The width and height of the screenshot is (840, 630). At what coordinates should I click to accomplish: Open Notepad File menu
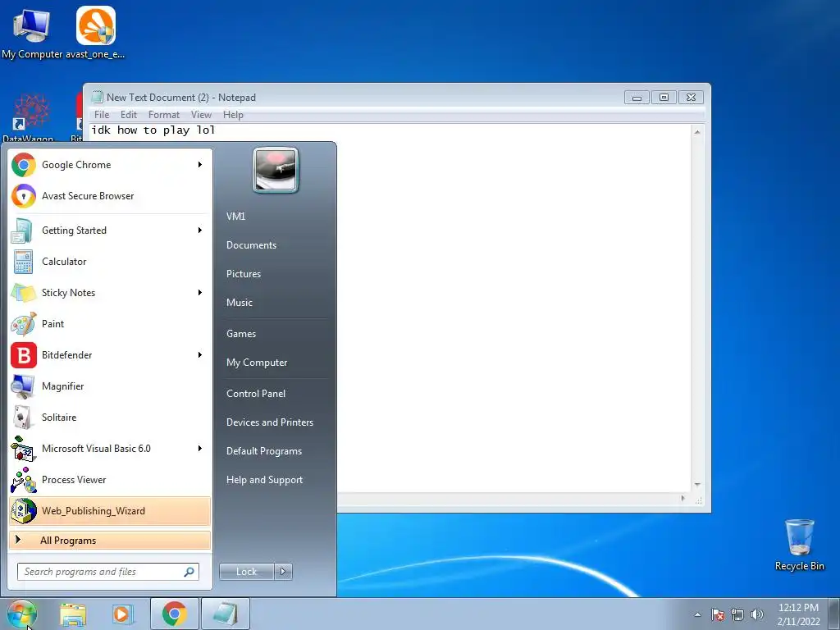click(x=102, y=115)
